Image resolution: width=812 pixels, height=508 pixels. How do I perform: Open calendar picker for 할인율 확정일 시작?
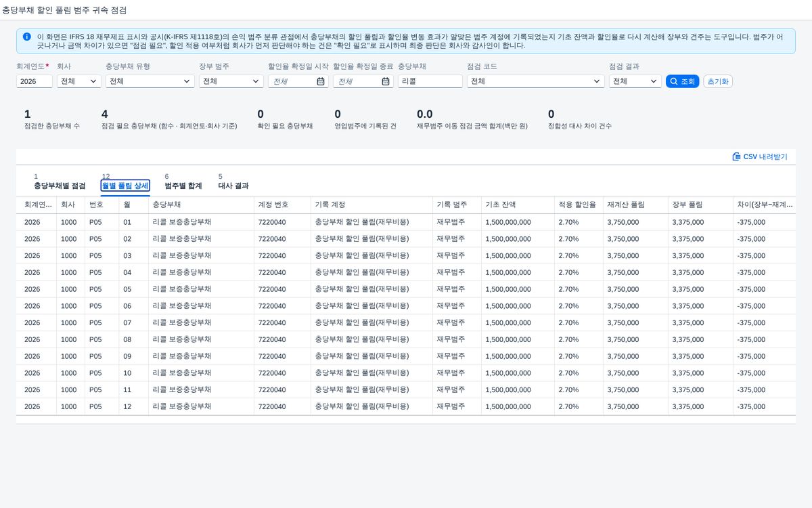pos(321,81)
